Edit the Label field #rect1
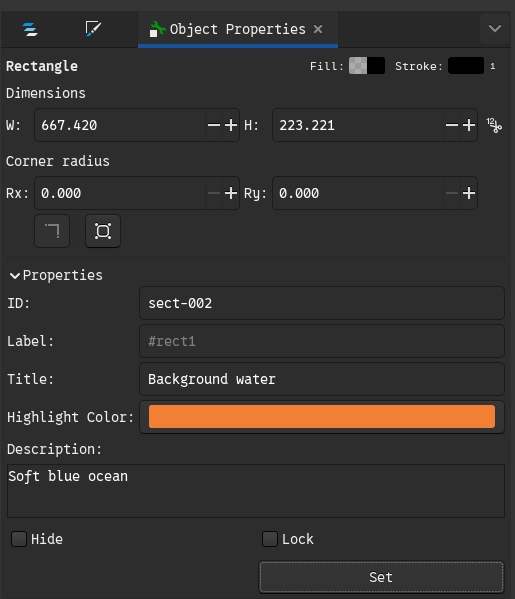This screenshot has height=599, width=515. point(322,341)
